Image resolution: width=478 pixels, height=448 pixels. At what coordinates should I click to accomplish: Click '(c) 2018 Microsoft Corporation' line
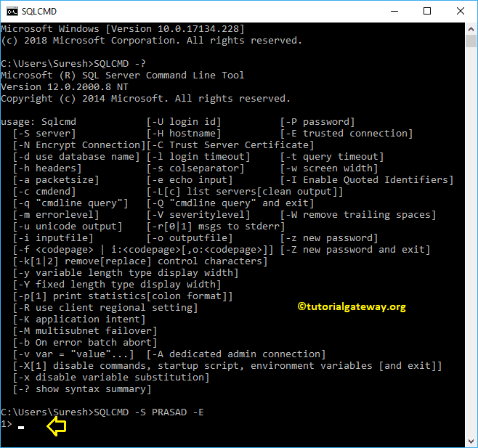(x=152, y=41)
